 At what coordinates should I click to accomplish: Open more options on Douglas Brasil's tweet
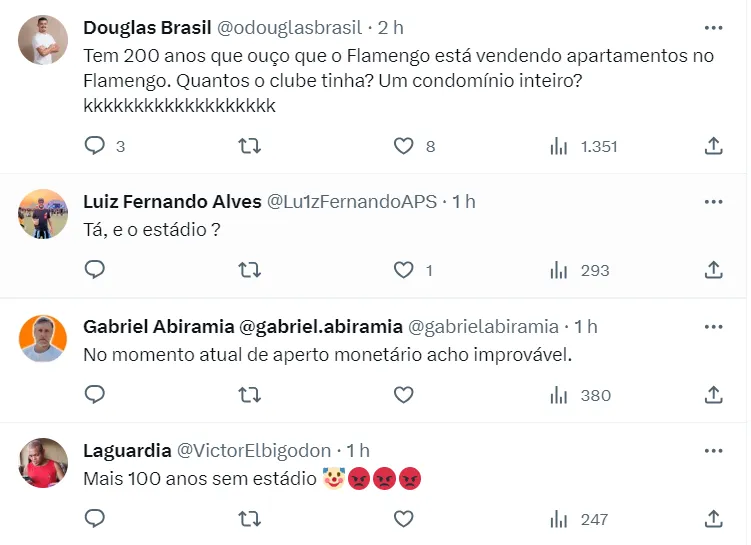point(713,27)
